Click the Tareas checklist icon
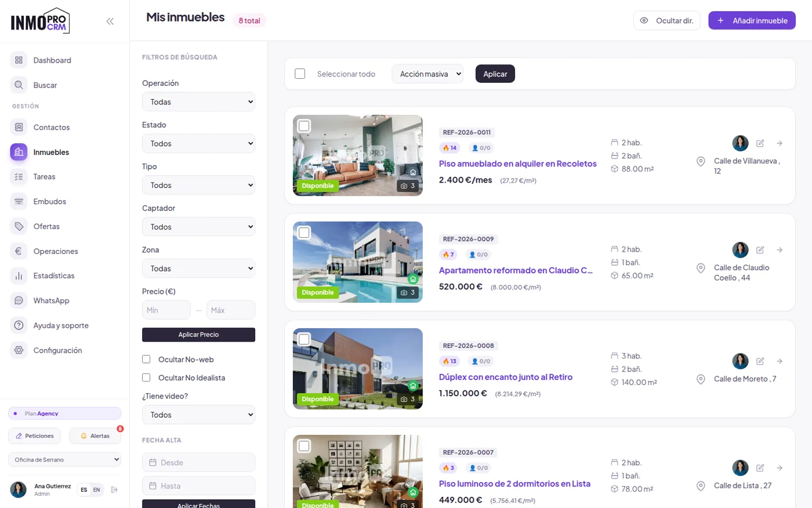Image resolution: width=812 pixels, height=508 pixels. coord(19,177)
